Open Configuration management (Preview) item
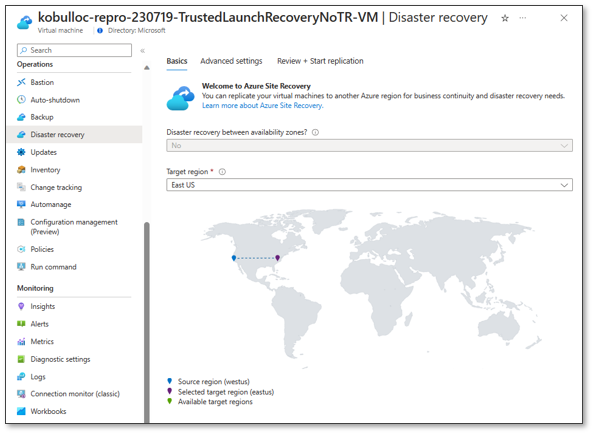The height and width of the screenshot is (435, 593). pos(75,227)
